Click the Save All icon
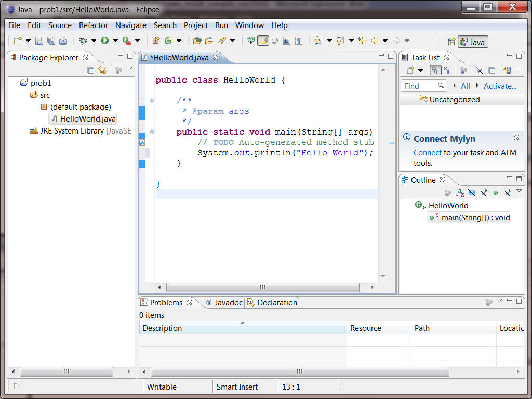 [x=51, y=41]
